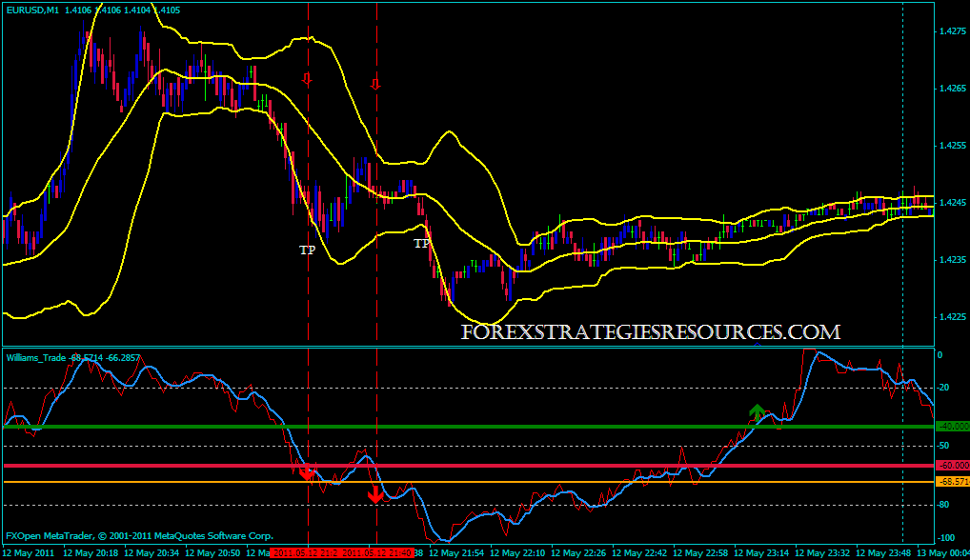Viewport: 970px width, 560px height.
Task: Select the first TP take-profit marker
Action: click(x=306, y=250)
